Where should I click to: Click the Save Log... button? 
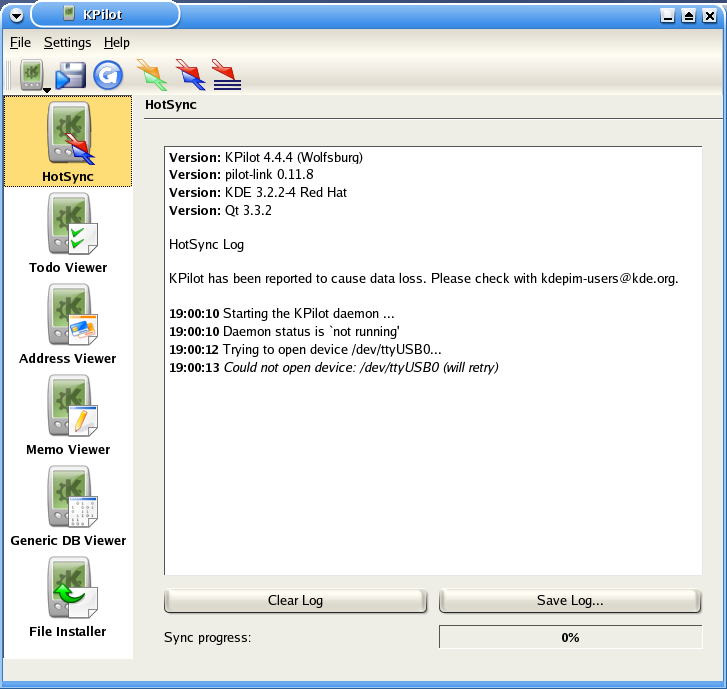(570, 600)
